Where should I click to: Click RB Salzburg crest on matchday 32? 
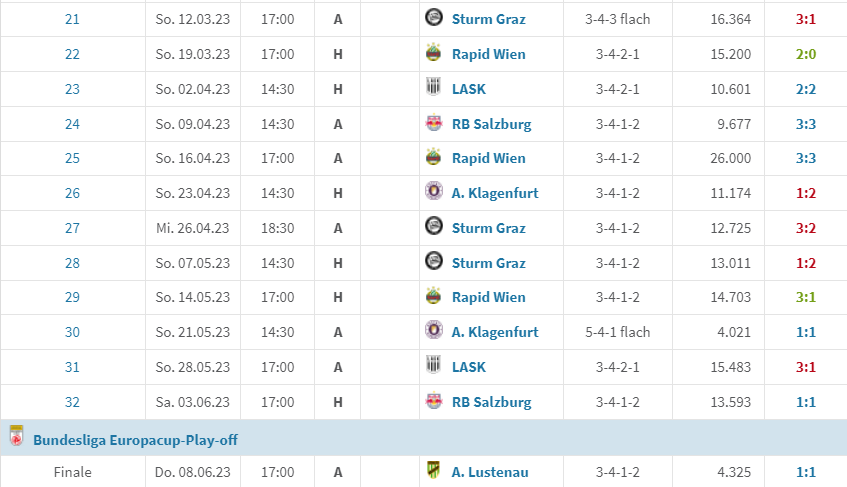[x=433, y=401]
